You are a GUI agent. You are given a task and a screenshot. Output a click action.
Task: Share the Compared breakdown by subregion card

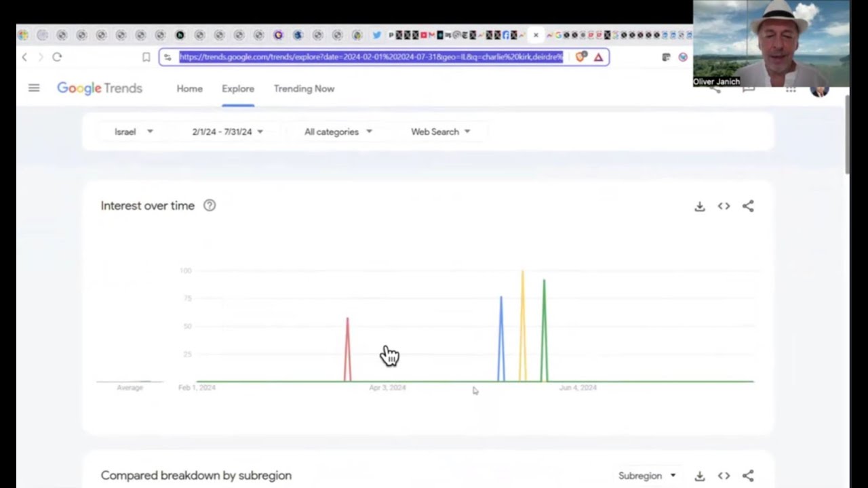pos(748,476)
